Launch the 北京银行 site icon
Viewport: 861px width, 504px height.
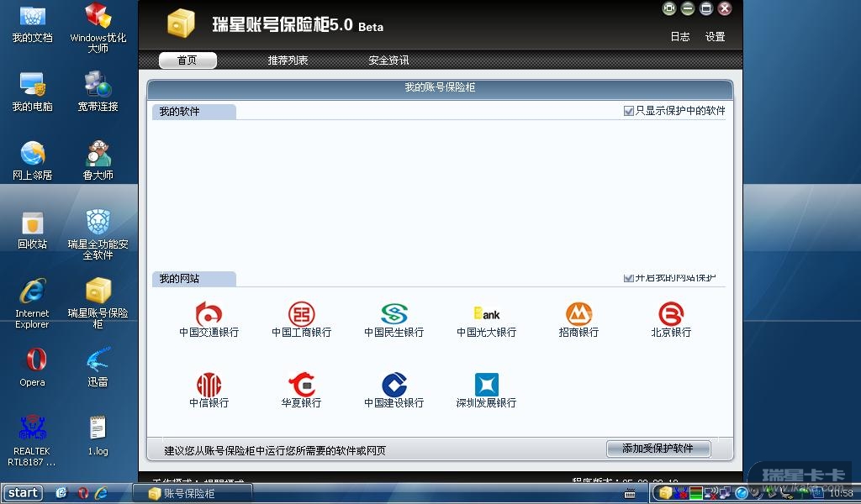[671, 315]
